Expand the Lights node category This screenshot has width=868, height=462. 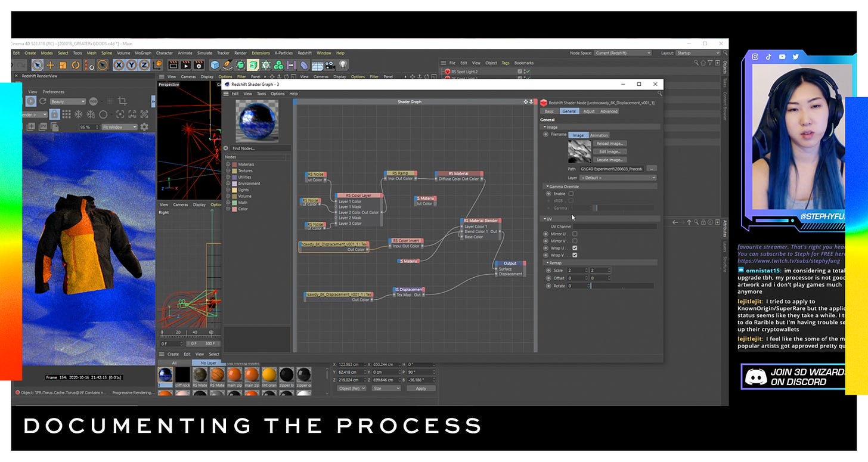point(228,190)
